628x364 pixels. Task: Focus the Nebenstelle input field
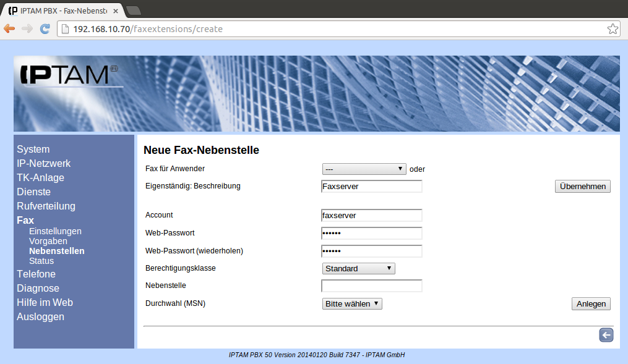point(371,286)
